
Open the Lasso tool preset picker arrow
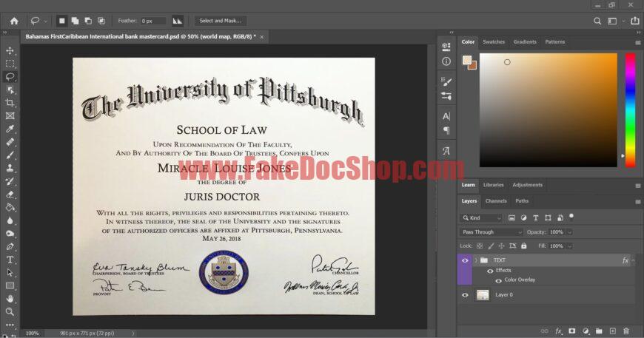pyautogui.click(x=46, y=21)
